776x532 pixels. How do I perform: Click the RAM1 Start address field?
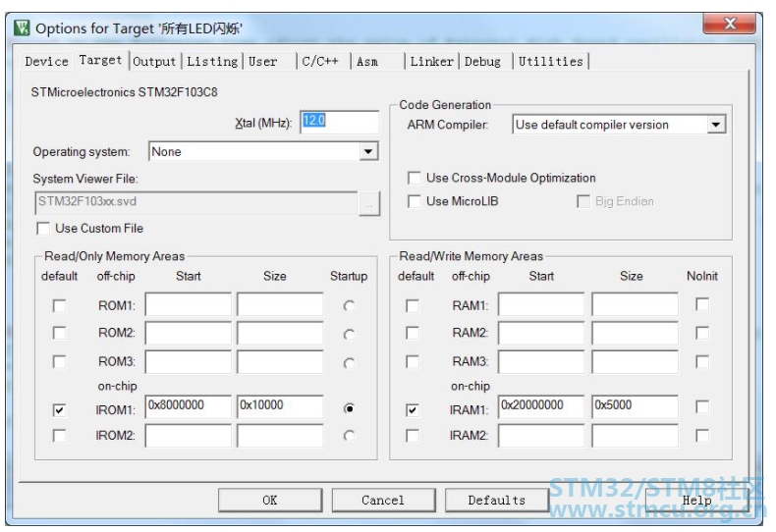(x=541, y=304)
